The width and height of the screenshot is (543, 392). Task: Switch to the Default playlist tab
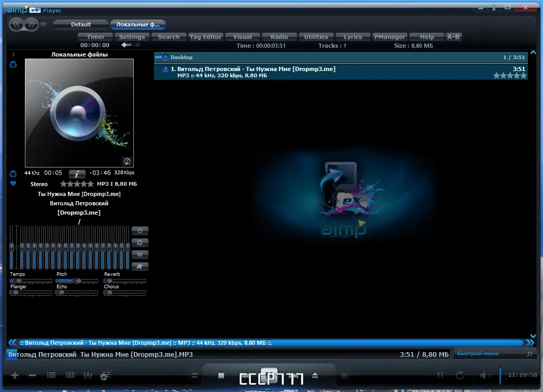click(x=81, y=24)
